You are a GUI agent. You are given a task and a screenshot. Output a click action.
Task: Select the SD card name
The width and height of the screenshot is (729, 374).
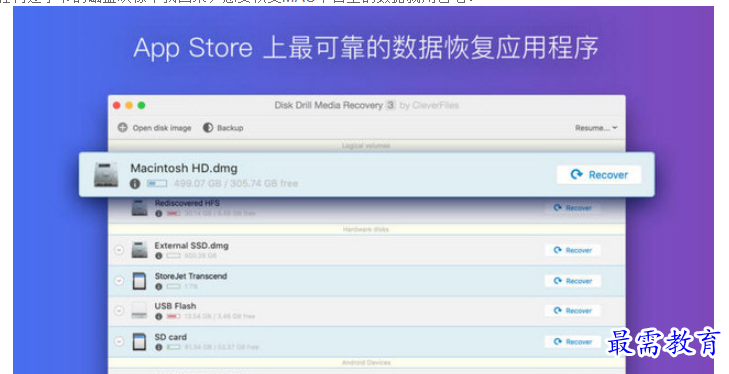click(x=171, y=337)
